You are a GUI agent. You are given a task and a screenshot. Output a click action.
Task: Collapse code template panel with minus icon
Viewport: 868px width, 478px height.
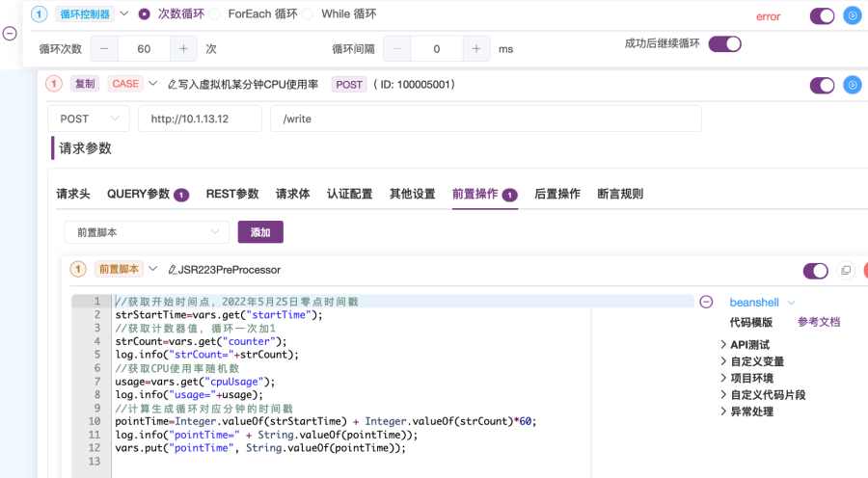(706, 302)
